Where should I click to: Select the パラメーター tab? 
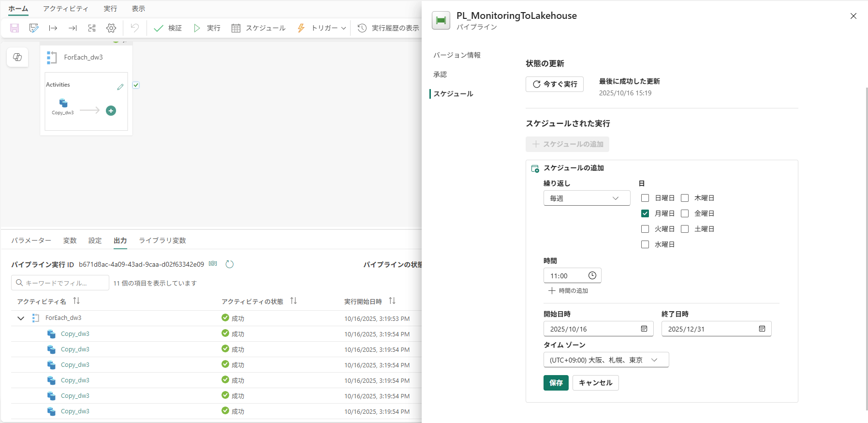click(31, 241)
